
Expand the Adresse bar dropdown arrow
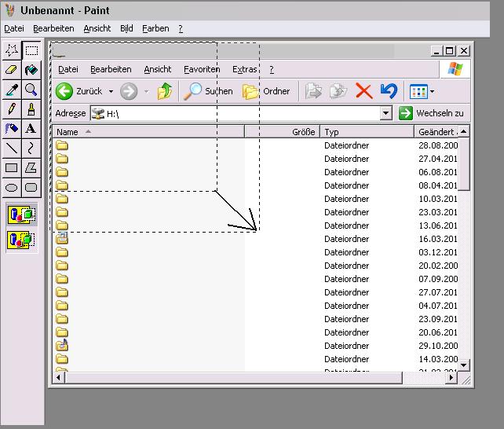click(385, 113)
